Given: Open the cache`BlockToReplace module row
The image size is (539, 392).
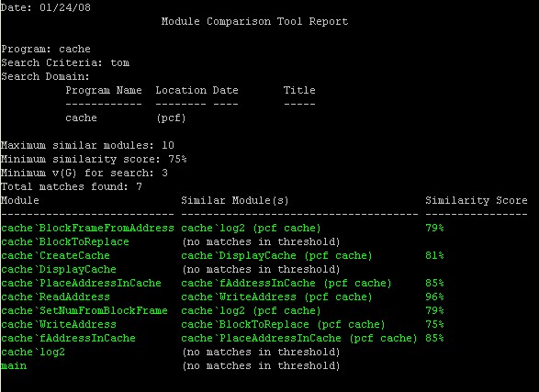Looking at the screenshot, I should pyautogui.click(x=65, y=241).
